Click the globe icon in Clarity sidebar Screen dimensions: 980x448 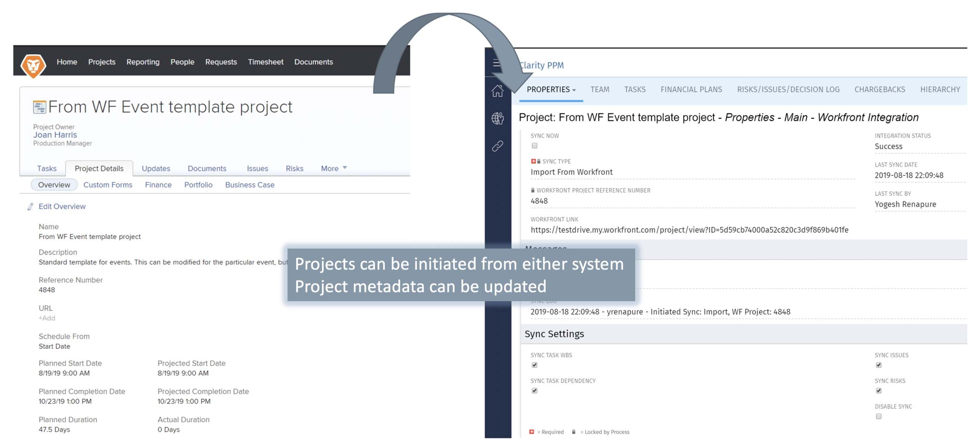(497, 118)
